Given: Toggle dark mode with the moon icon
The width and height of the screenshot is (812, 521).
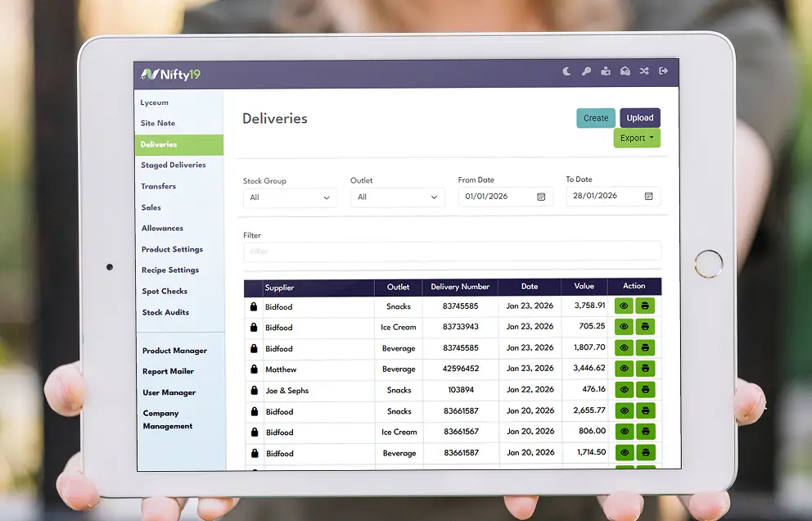Looking at the screenshot, I should point(566,72).
